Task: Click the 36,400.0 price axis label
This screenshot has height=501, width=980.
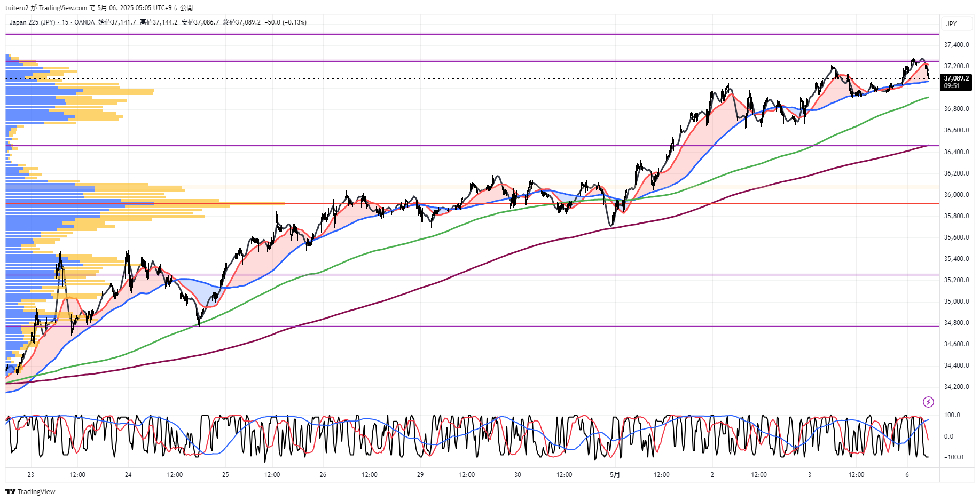Action: coord(957,152)
